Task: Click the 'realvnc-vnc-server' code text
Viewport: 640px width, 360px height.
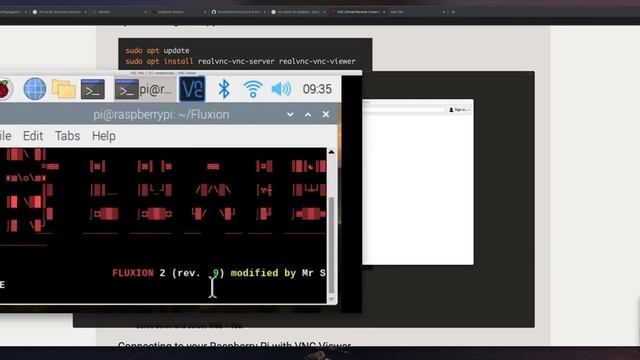Action: point(236,61)
